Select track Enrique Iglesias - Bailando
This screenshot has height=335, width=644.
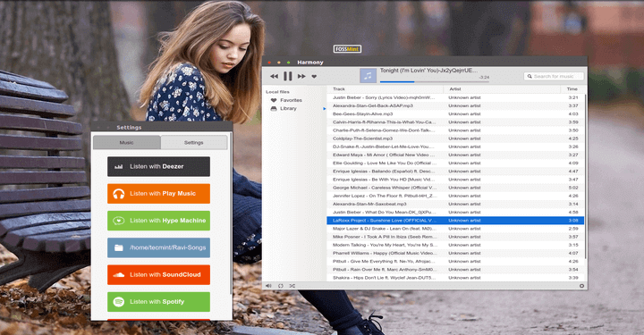pyautogui.click(x=455, y=172)
